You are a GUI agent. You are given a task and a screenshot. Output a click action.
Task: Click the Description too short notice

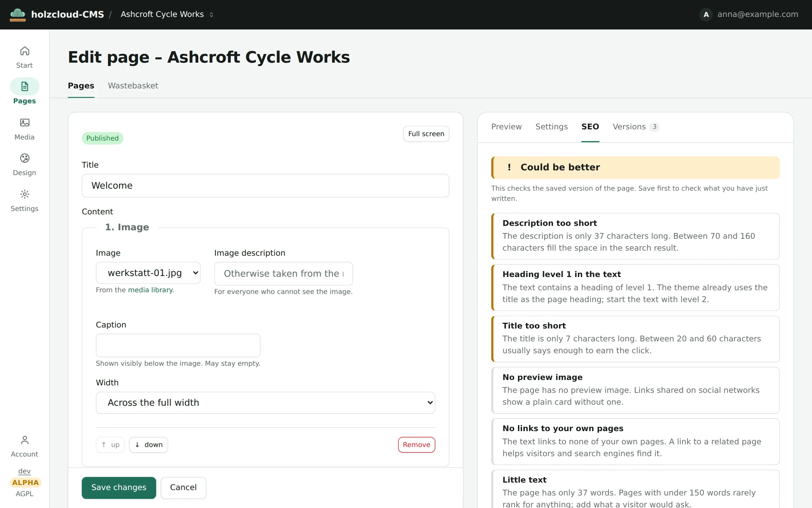(635, 236)
